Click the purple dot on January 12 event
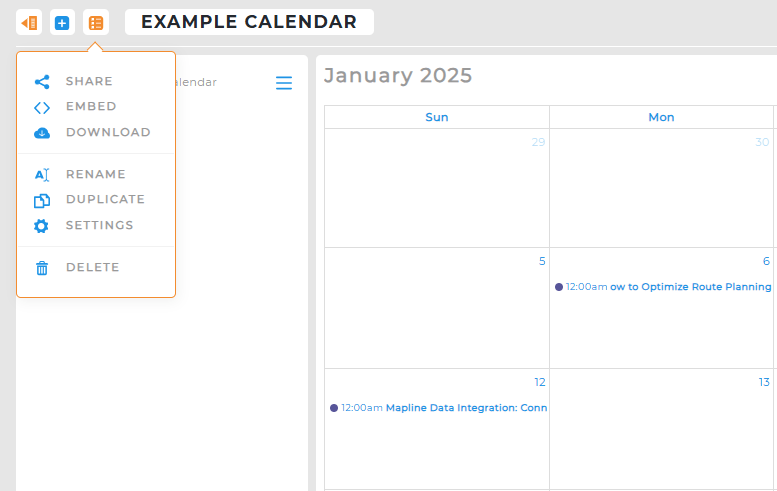777x491 pixels. [x=334, y=408]
